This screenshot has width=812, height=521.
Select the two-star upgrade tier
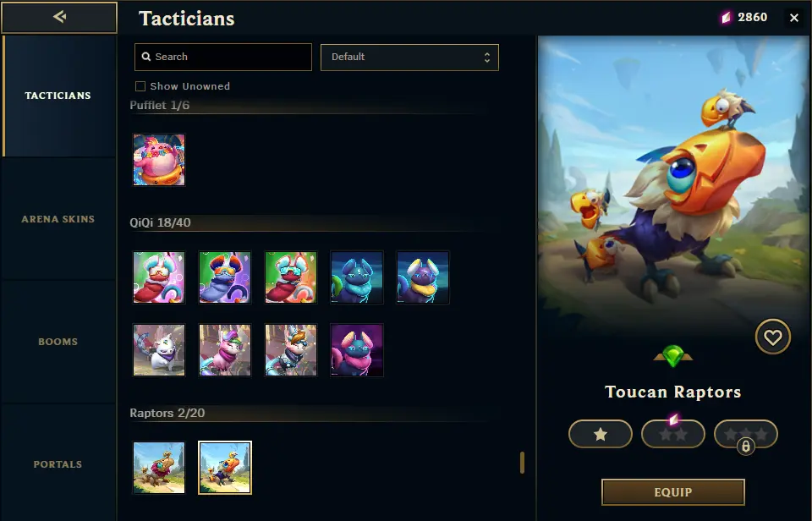(x=673, y=434)
